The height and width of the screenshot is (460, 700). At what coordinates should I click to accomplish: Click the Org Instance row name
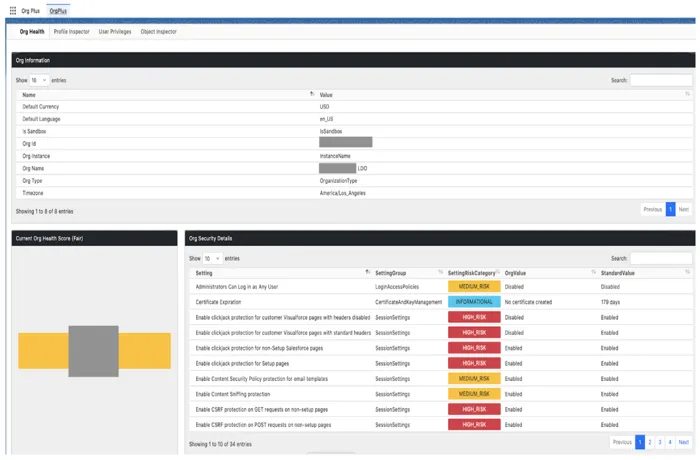pyautogui.click(x=36, y=156)
